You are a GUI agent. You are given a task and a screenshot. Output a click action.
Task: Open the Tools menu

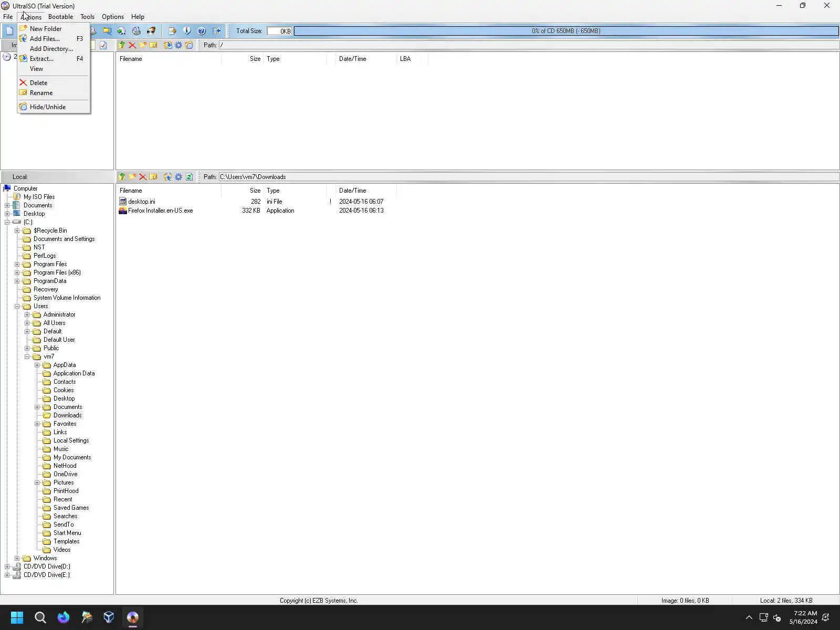coord(87,17)
